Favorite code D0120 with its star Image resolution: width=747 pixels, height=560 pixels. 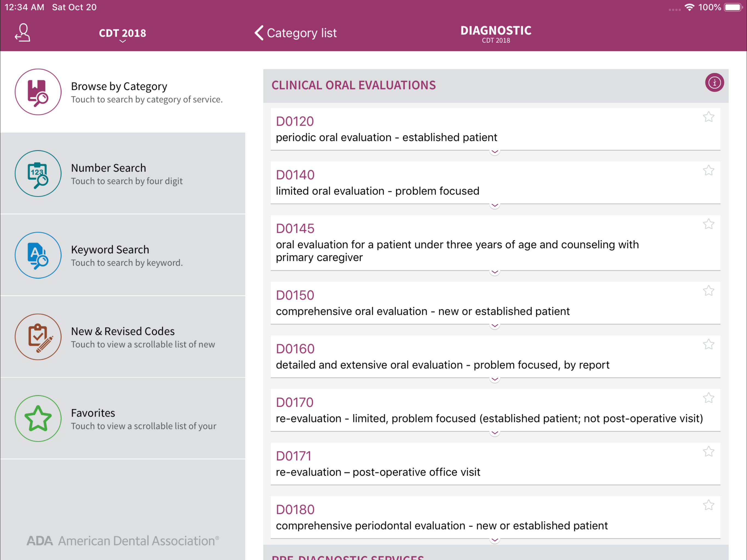(708, 117)
